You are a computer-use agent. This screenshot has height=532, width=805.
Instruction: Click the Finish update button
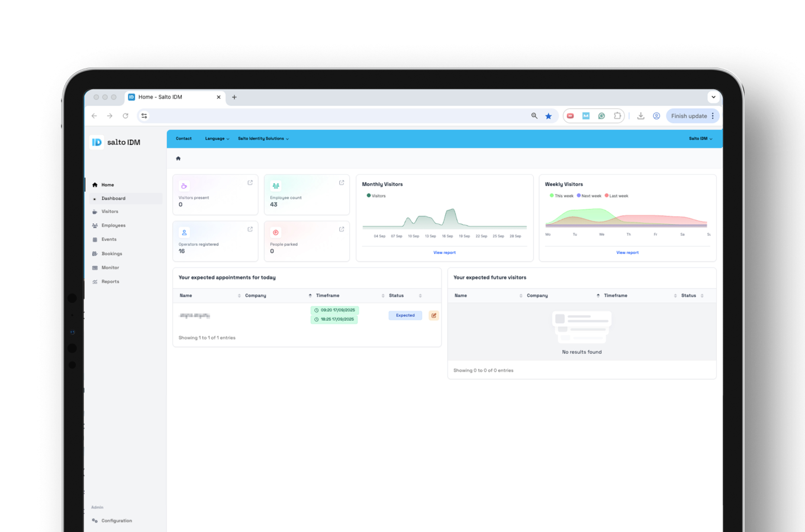coord(689,116)
